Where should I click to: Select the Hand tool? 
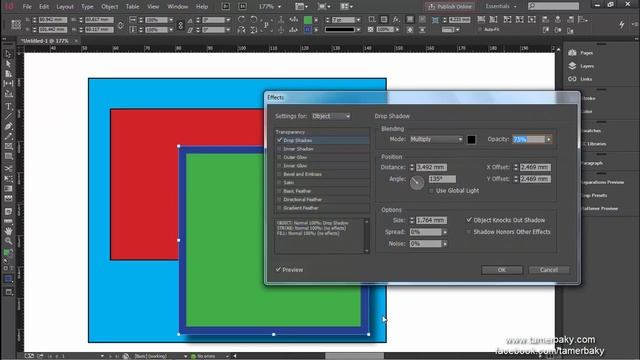pos(8,231)
